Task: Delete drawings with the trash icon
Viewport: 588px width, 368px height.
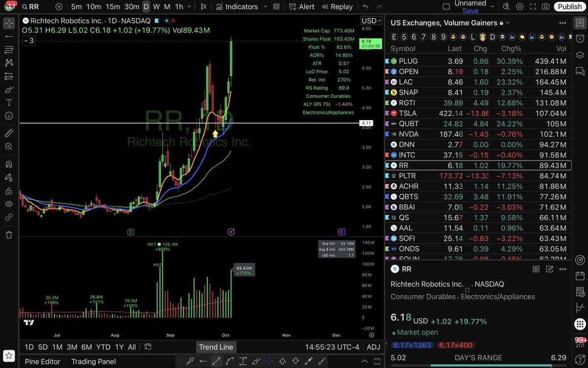Action: [9, 235]
